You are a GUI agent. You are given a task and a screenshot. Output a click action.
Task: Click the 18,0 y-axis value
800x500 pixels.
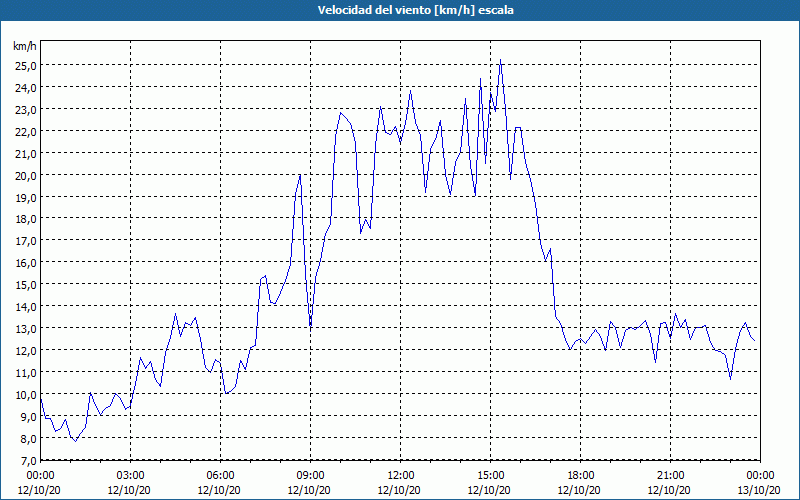coord(26,219)
